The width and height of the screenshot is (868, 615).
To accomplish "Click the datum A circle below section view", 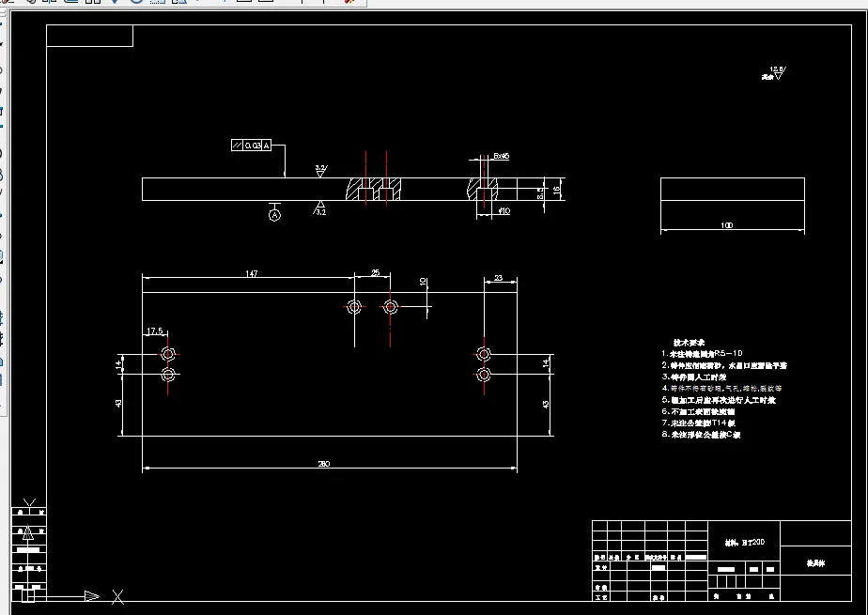I will (274, 215).
